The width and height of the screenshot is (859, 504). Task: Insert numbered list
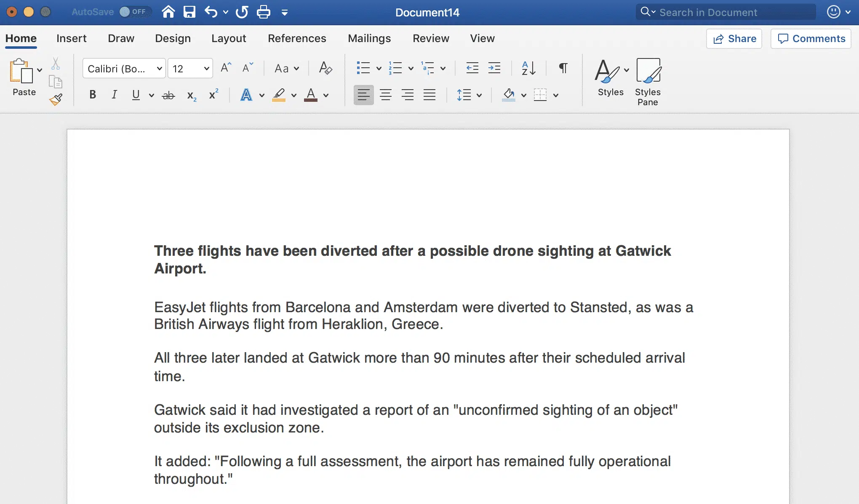(x=395, y=68)
